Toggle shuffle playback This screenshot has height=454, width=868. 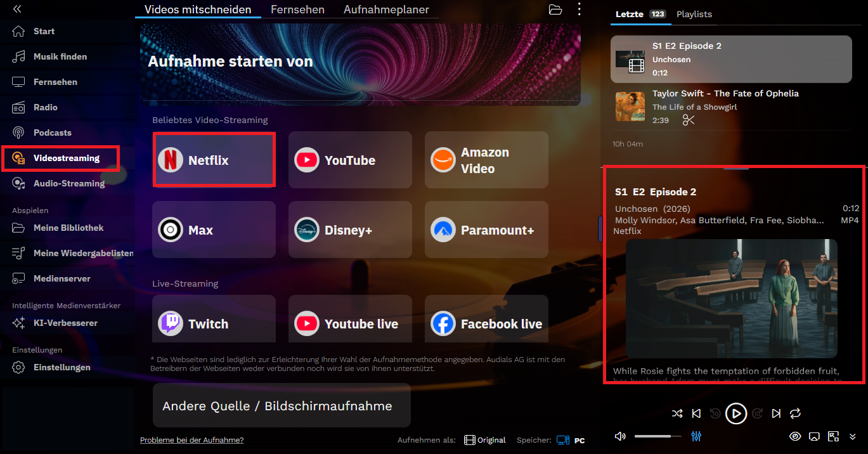pyautogui.click(x=677, y=413)
